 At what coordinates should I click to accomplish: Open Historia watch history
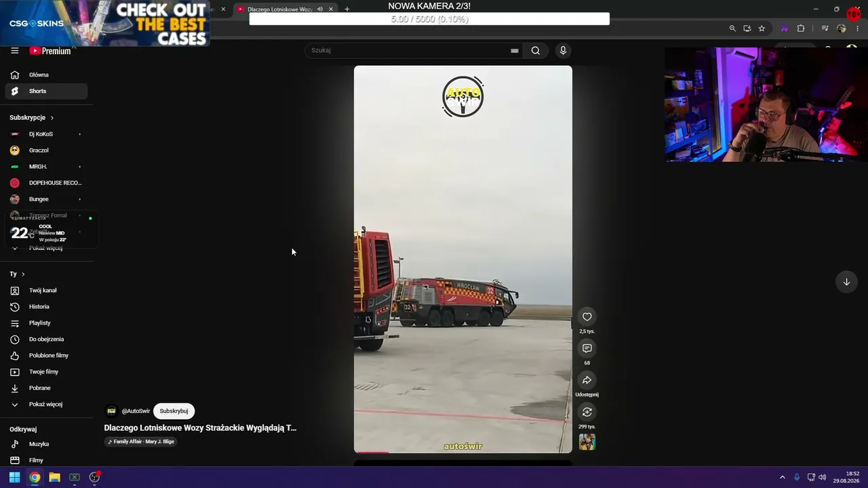click(46, 306)
